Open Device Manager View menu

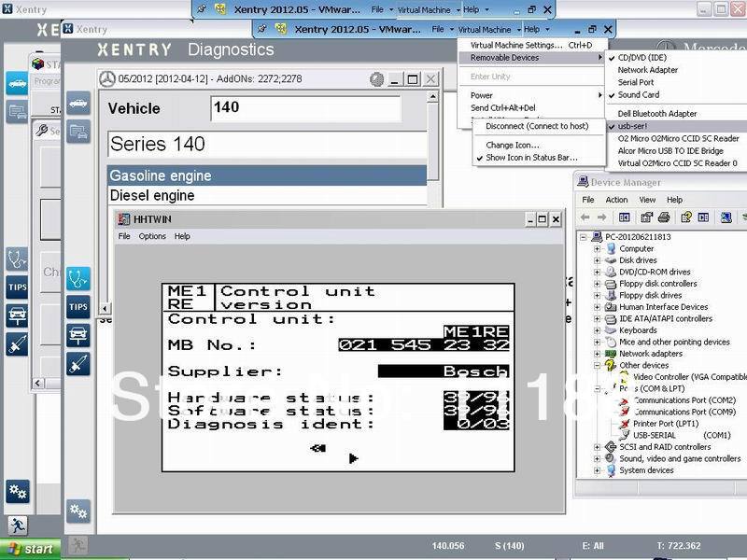coord(647,200)
